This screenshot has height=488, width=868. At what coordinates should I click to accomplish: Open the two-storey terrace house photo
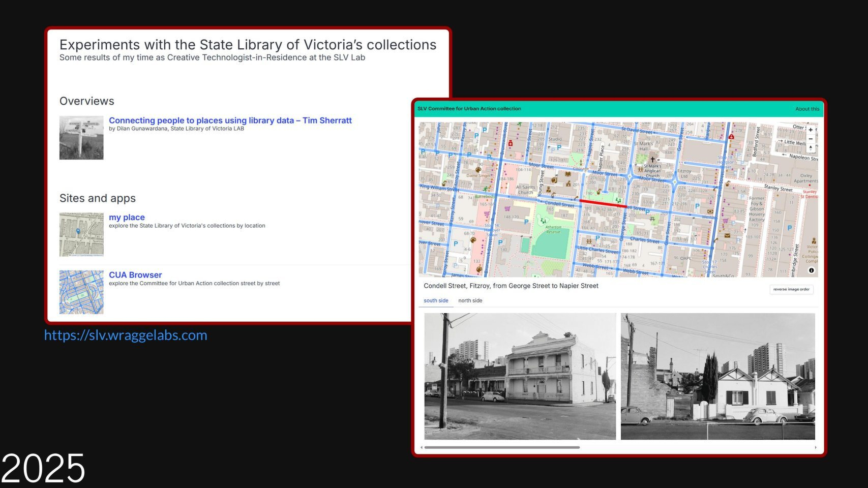pos(520,376)
